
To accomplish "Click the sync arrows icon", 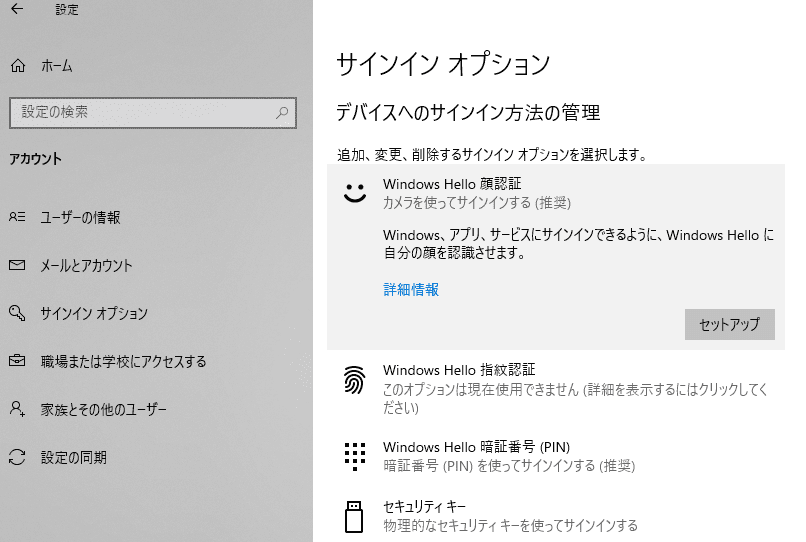I will click(17, 457).
